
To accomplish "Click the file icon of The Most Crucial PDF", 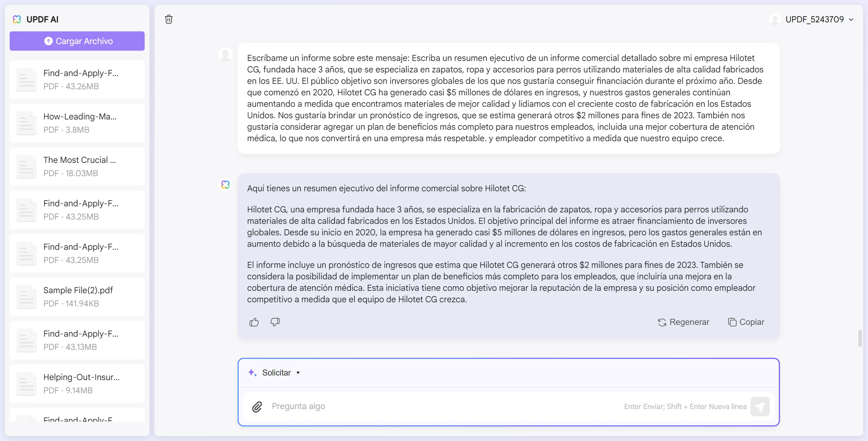I will pos(26,167).
